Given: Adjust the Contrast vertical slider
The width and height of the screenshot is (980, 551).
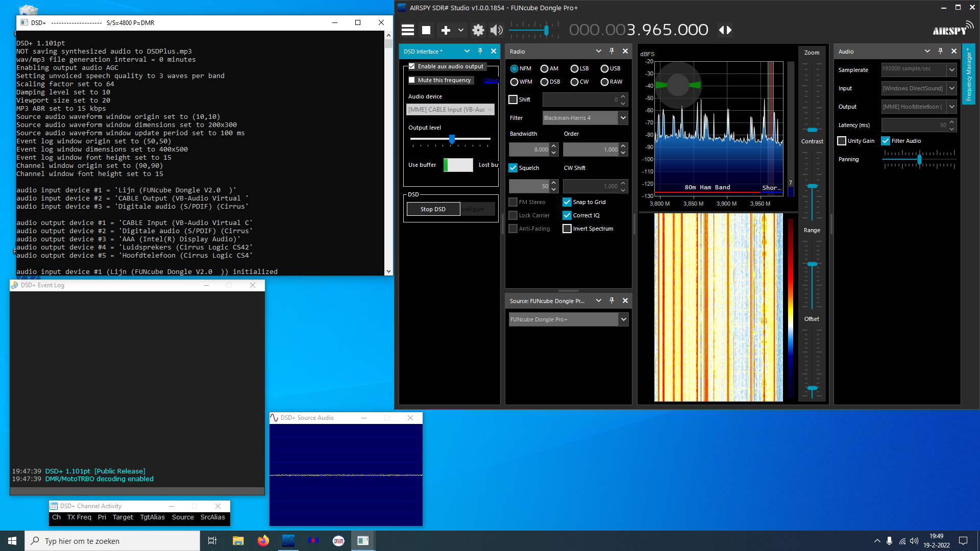Looking at the screenshot, I should click(812, 185).
